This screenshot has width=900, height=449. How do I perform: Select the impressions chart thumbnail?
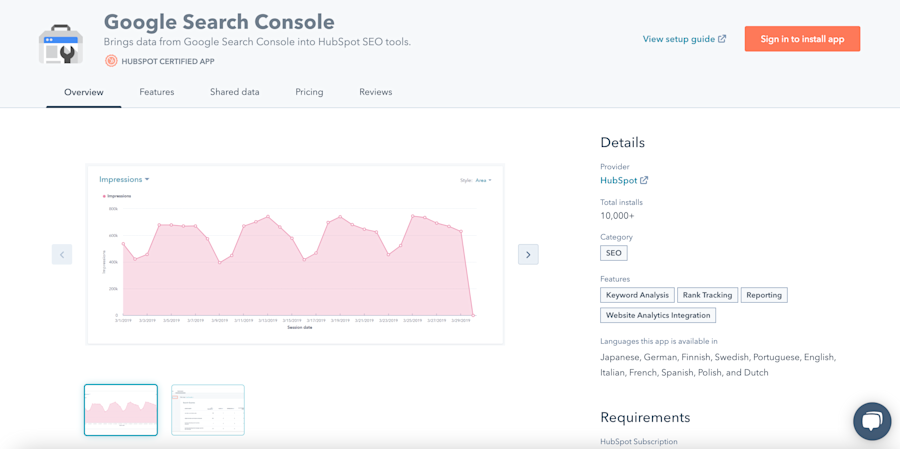(121, 410)
